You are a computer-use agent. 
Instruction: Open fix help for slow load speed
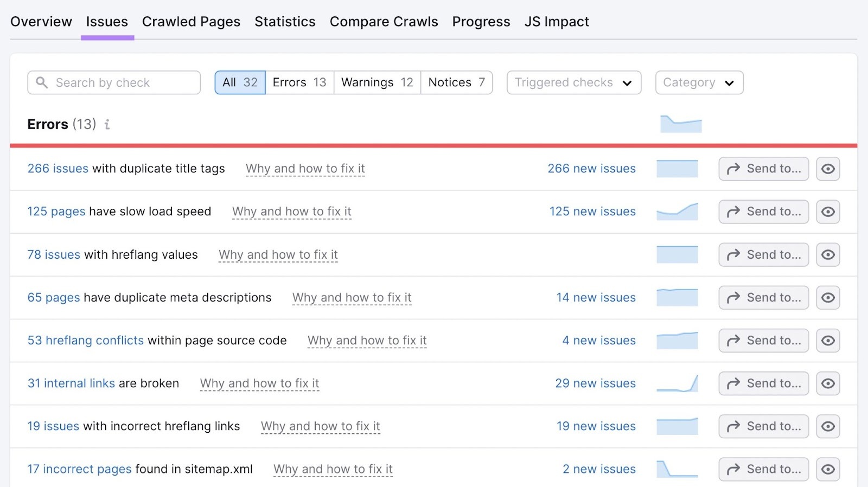(292, 212)
